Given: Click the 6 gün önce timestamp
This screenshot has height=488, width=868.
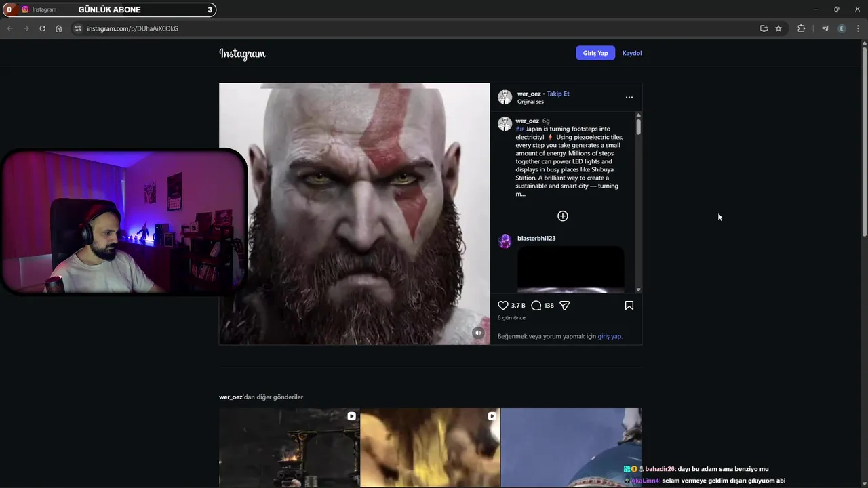Looking at the screenshot, I should coord(511,318).
